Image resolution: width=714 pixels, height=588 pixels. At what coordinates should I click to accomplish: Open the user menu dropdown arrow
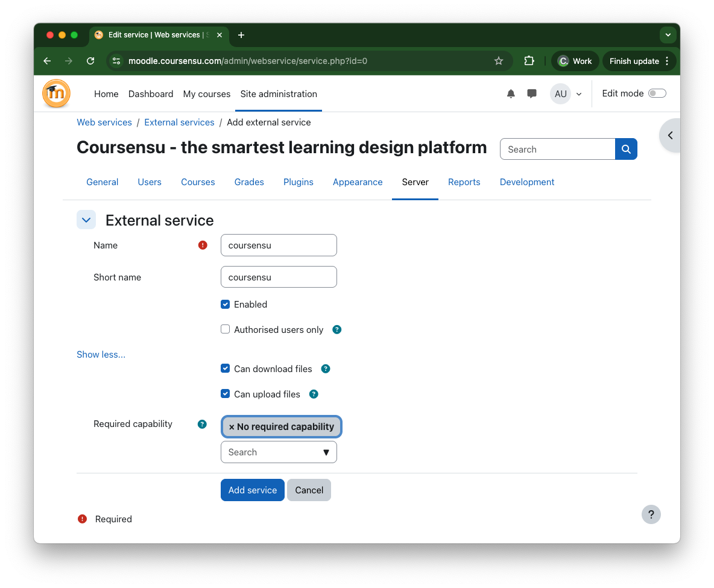[x=579, y=94]
